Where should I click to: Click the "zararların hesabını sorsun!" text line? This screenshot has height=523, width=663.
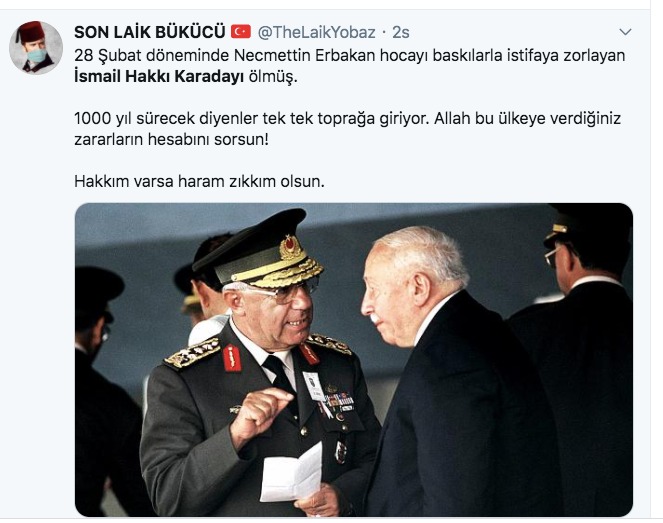click(171, 139)
